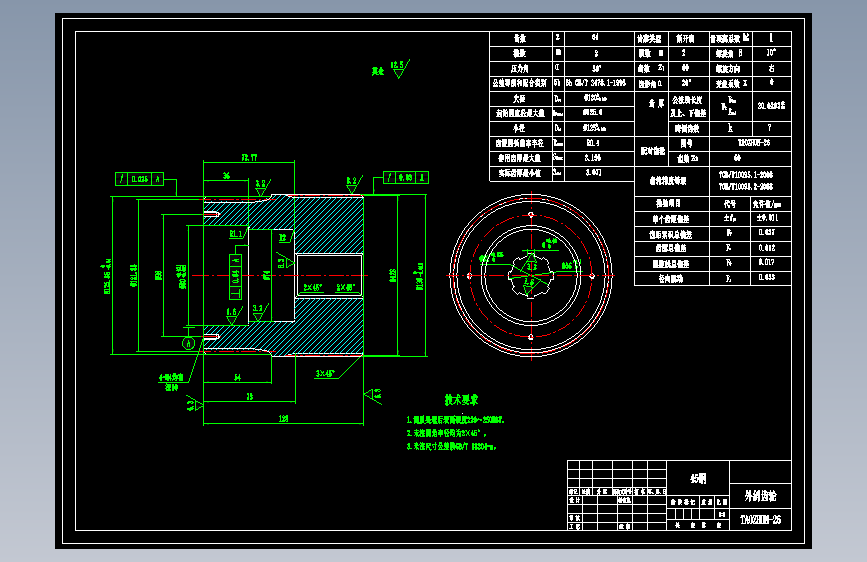867x562 pixels.
Task: Click the '技术要求' heading text
Action: tap(461, 399)
